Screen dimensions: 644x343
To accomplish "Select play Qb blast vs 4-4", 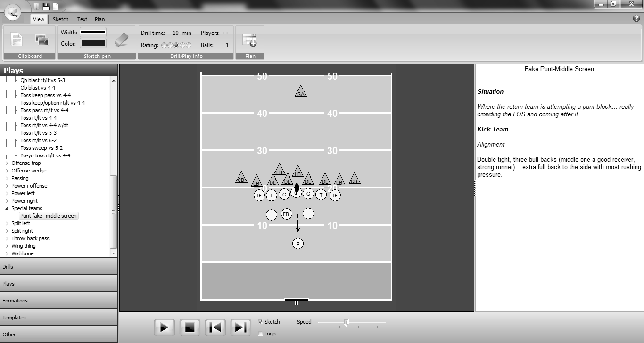I will (38, 88).
